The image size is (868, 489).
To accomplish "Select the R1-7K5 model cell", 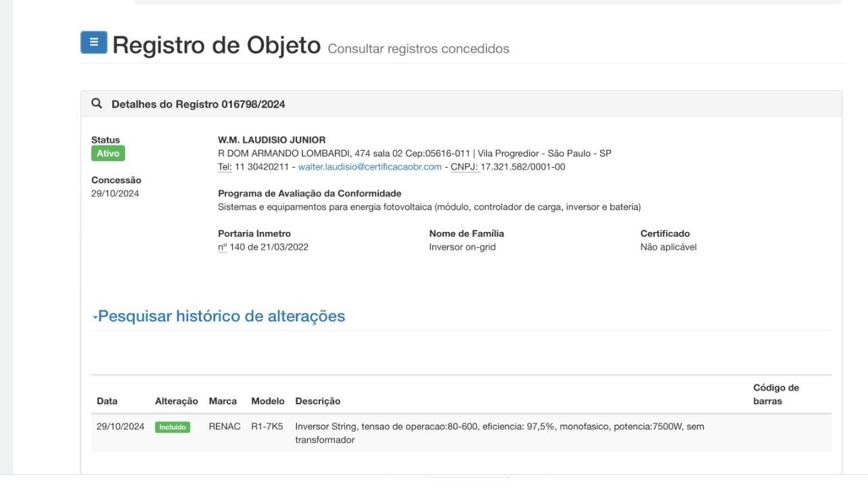I will click(267, 427).
